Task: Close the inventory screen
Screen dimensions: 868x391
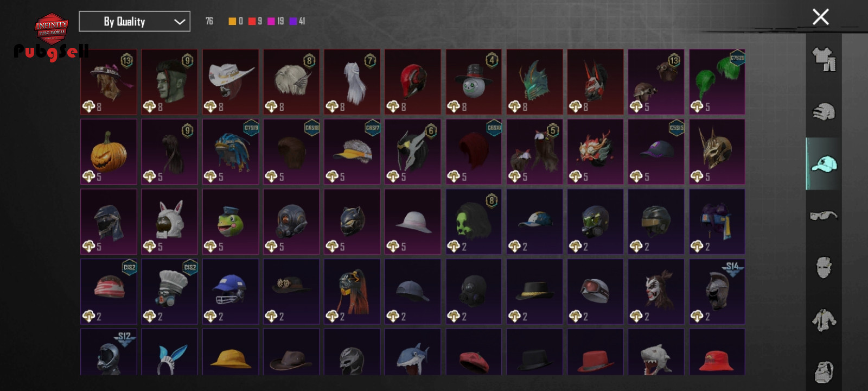Action: tap(820, 17)
